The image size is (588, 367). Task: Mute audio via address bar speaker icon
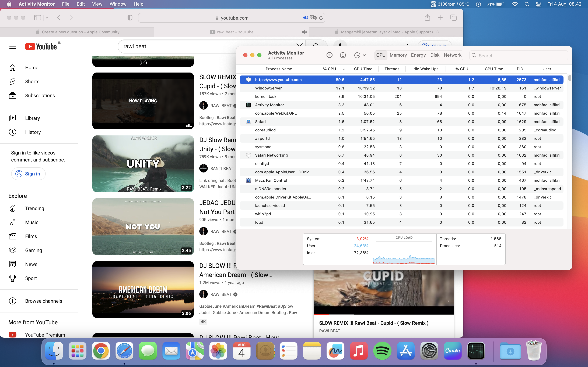tap(305, 18)
